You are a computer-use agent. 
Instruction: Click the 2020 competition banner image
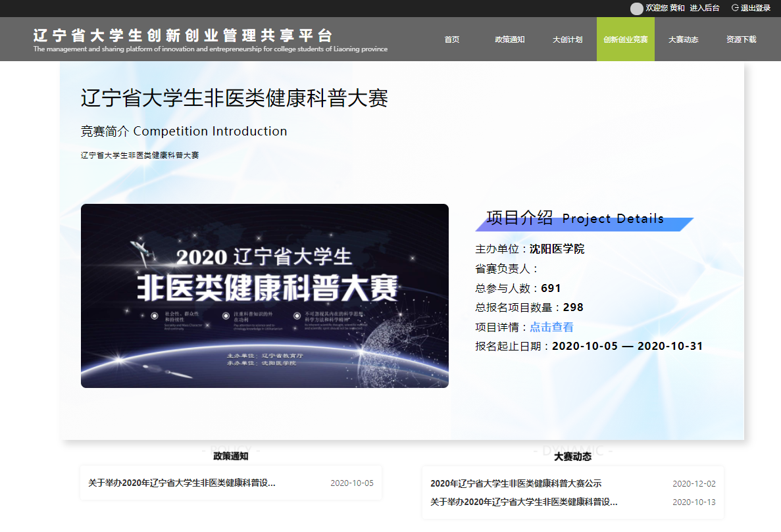tap(265, 296)
